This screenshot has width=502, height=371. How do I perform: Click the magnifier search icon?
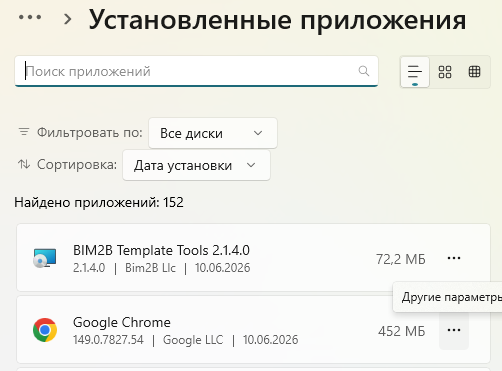pyautogui.click(x=364, y=71)
